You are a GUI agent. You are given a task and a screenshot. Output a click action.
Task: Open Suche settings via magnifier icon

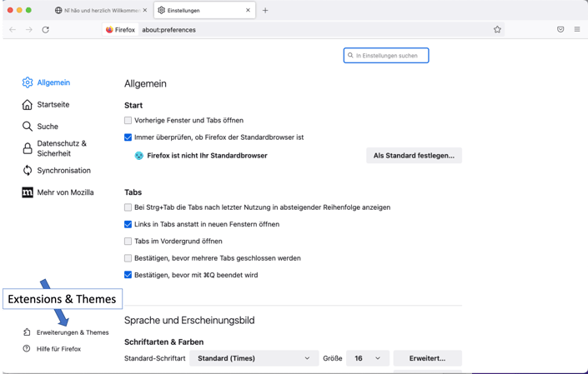pos(28,127)
